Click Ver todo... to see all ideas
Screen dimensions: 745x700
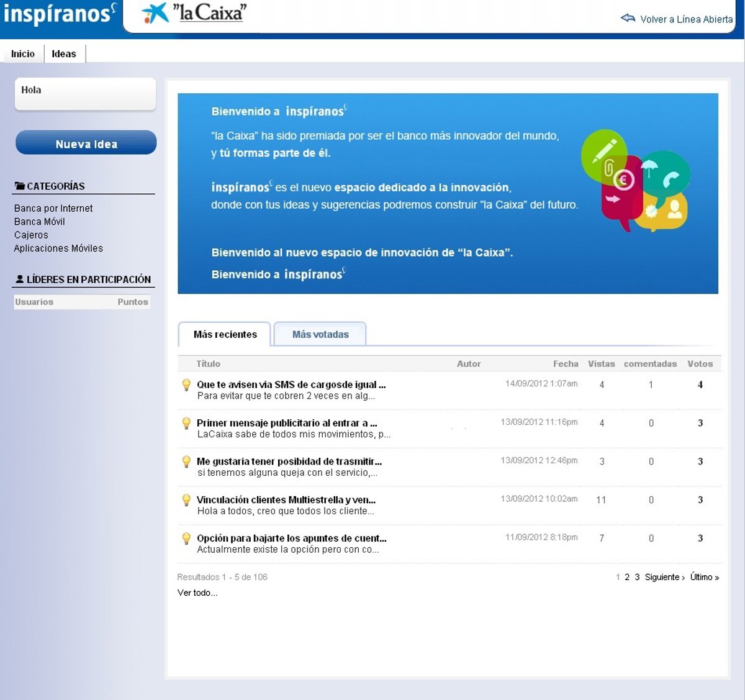tap(197, 593)
